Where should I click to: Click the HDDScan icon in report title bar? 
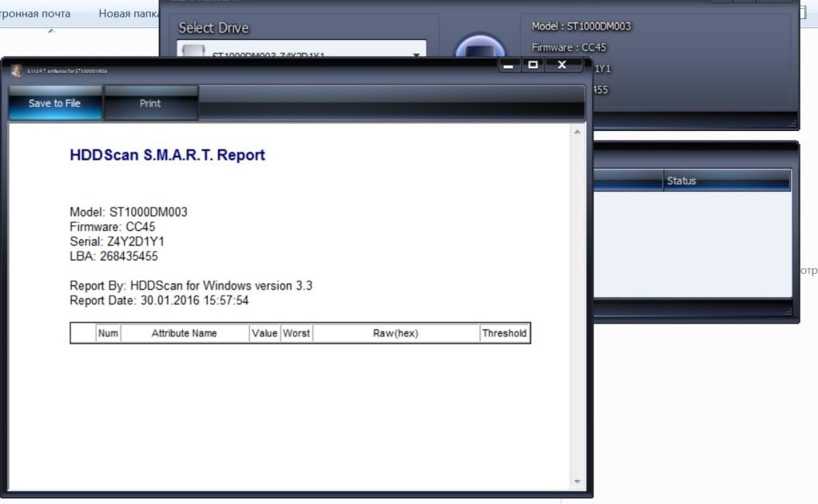point(16,70)
